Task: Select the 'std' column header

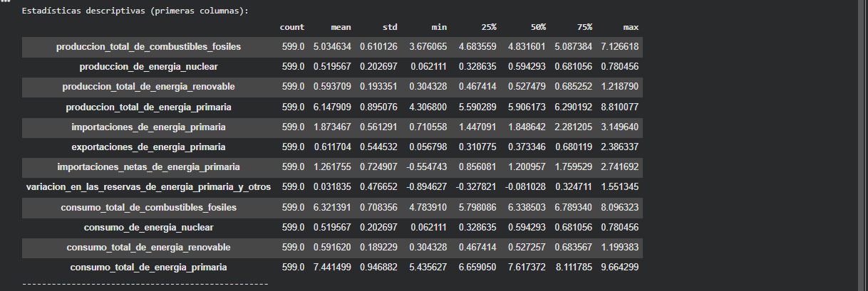Action: tap(389, 27)
